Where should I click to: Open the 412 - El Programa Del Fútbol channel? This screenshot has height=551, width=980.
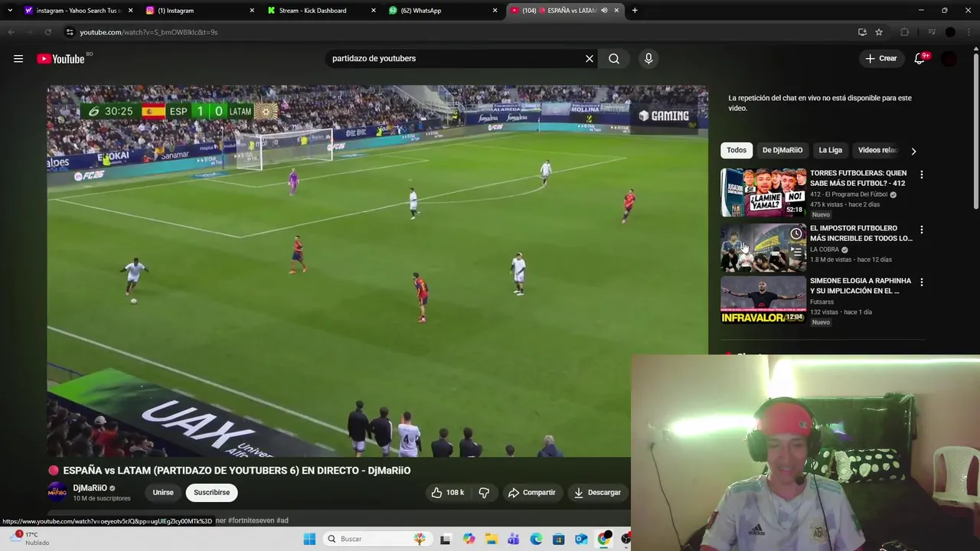point(848,194)
